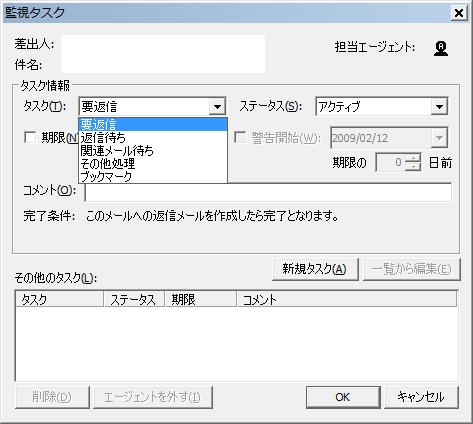The height and width of the screenshot is (424, 473).
Task: Expand the ステータス dropdown
Action: pyautogui.click(x=439, y=107)
